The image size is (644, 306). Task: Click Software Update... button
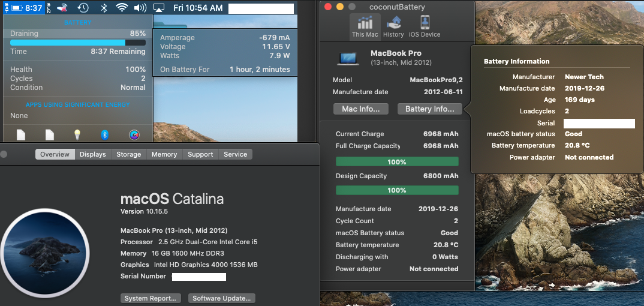pyautogui.click(x=222, y=298)
